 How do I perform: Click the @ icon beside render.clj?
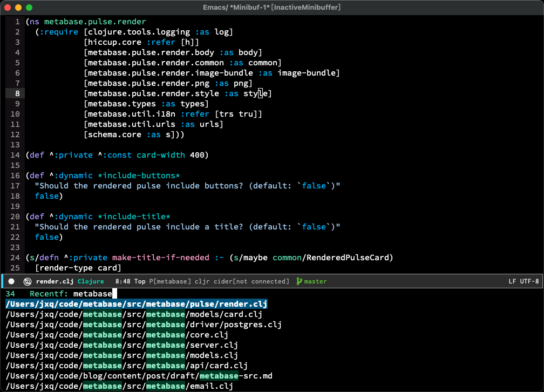coord(27,281)
